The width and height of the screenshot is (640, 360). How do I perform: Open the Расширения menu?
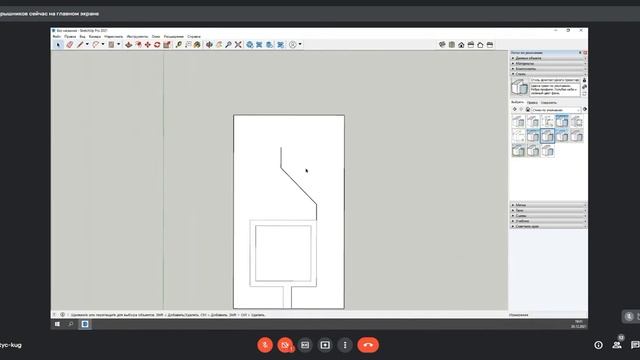(x=174, y=36)
